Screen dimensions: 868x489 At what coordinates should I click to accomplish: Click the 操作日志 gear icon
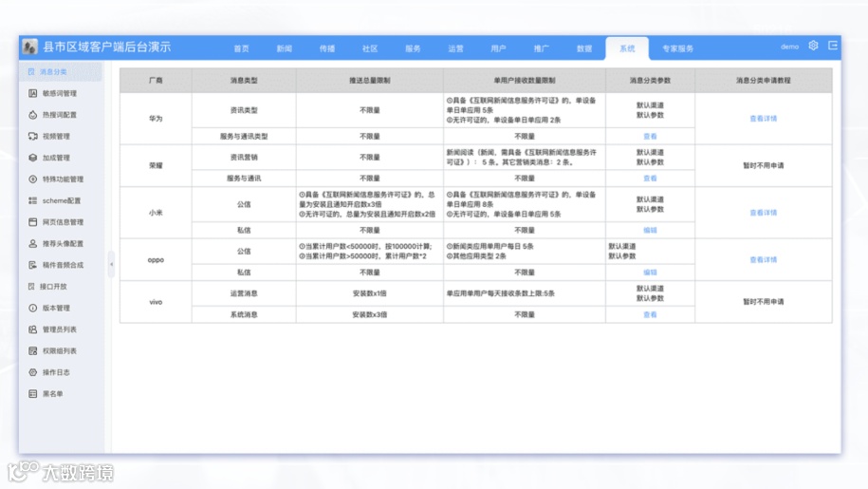point(32,373)
